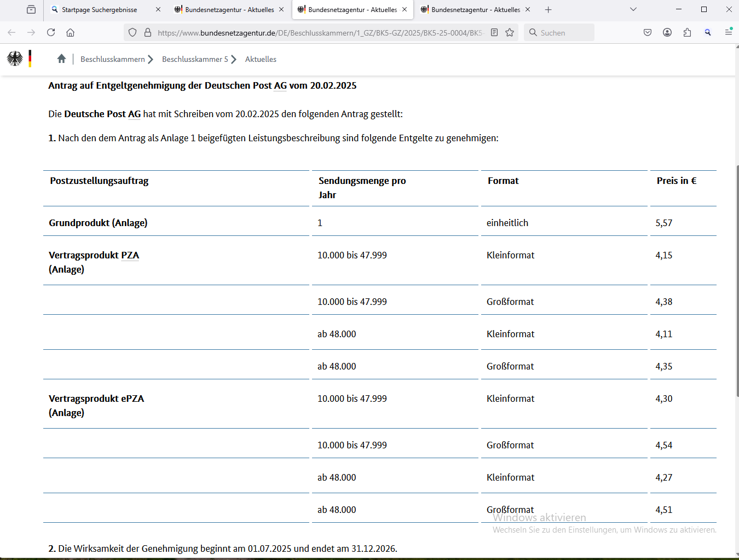The height and width of the screenshot is (560, 739).
Task: Close the Startpage Suchergebnisse tab
Action: [x=158, y=9]
